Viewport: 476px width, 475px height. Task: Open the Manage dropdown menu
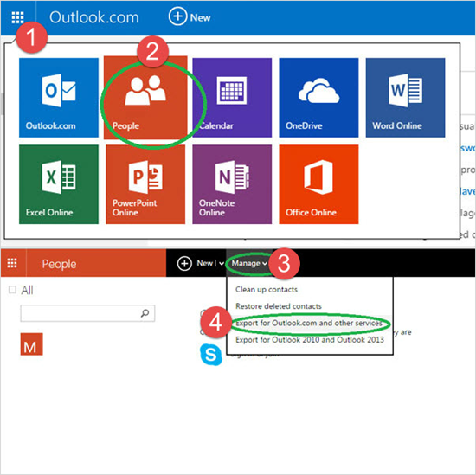coord(249,263)
